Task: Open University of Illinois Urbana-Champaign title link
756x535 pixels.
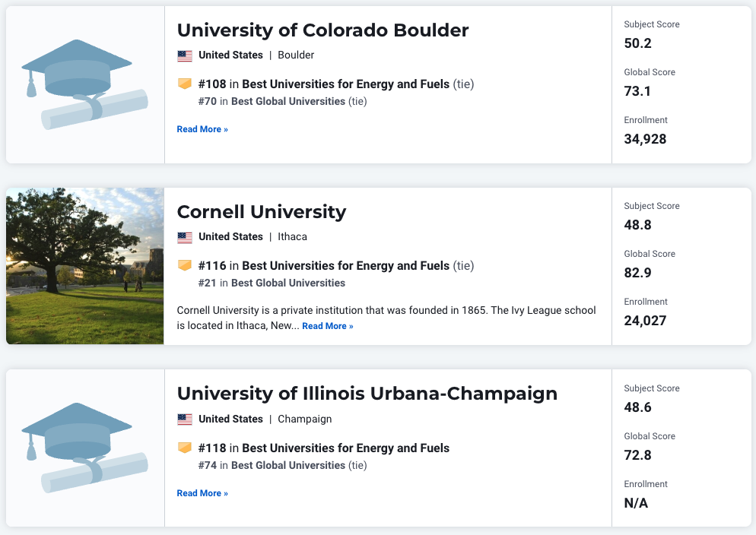Action: click(x=367, y=394)
